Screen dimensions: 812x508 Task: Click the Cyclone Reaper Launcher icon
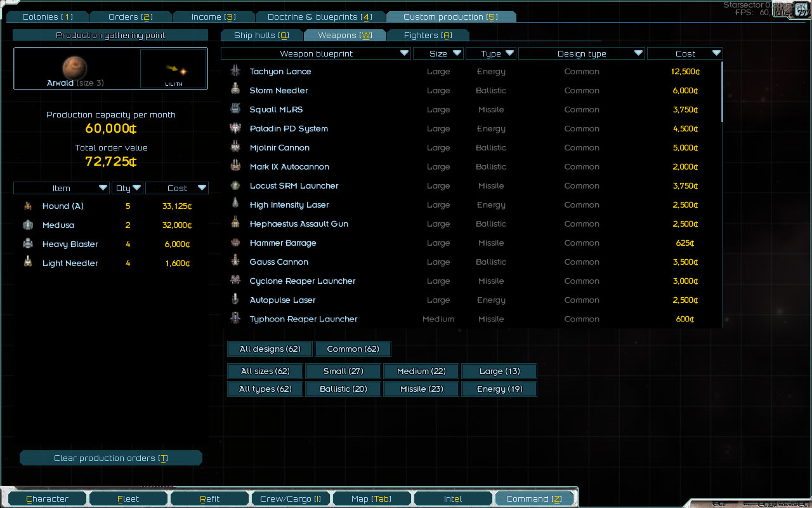[x=235, y=281]
